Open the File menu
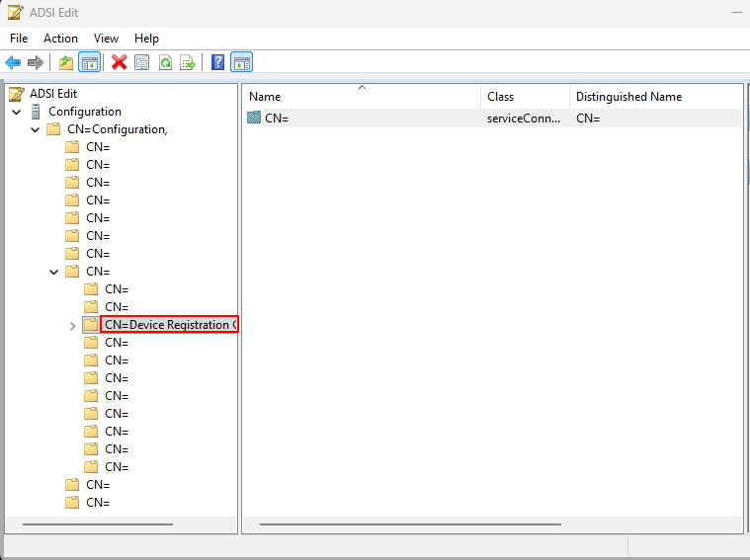The image size is (750, 560). click(19, 39)
